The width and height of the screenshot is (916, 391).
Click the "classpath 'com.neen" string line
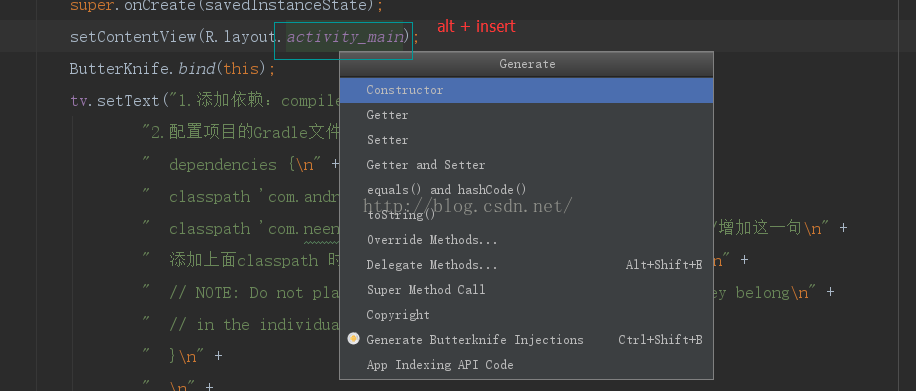click(241, 229)
